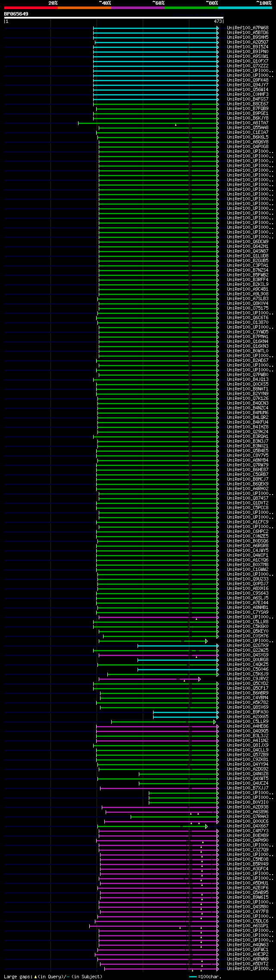Select the label UniRef100_Q4P0G8
Screen dimensions: 276x980
pyautogui.click(x=248, y=147)
